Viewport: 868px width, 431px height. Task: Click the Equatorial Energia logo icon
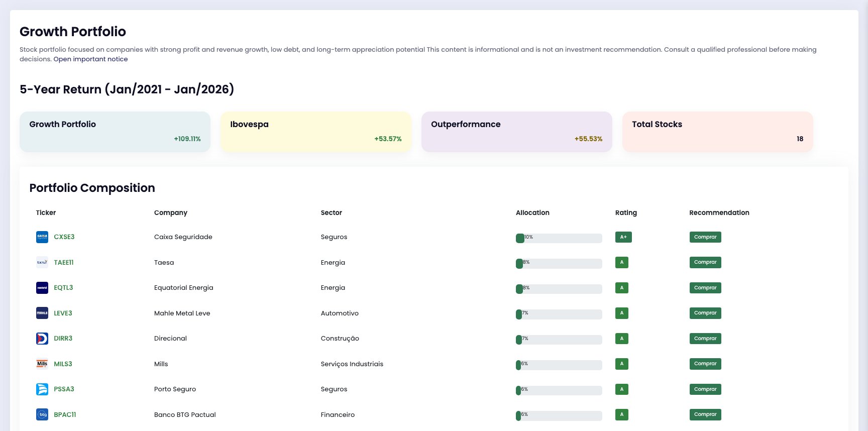point(42,288)
